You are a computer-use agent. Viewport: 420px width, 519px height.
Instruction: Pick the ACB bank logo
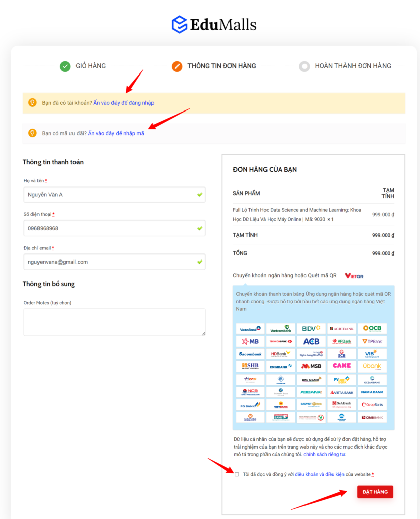click(311, 342)
